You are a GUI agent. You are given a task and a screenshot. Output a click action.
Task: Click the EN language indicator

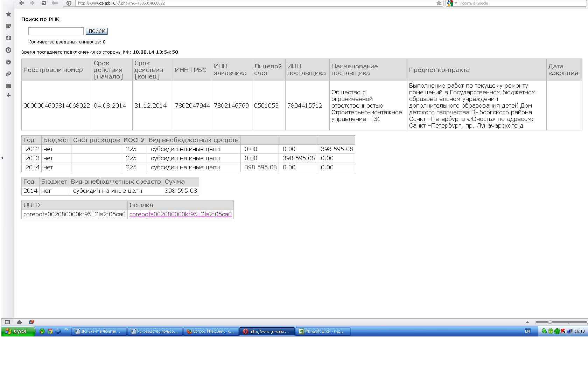point(527,331)
